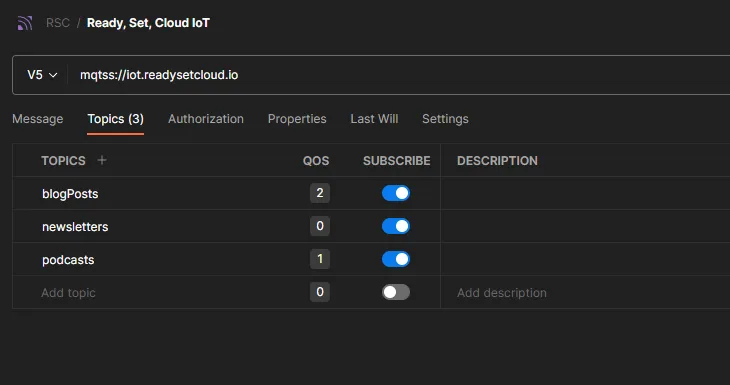Open the Authorization tab

(206, 119)
